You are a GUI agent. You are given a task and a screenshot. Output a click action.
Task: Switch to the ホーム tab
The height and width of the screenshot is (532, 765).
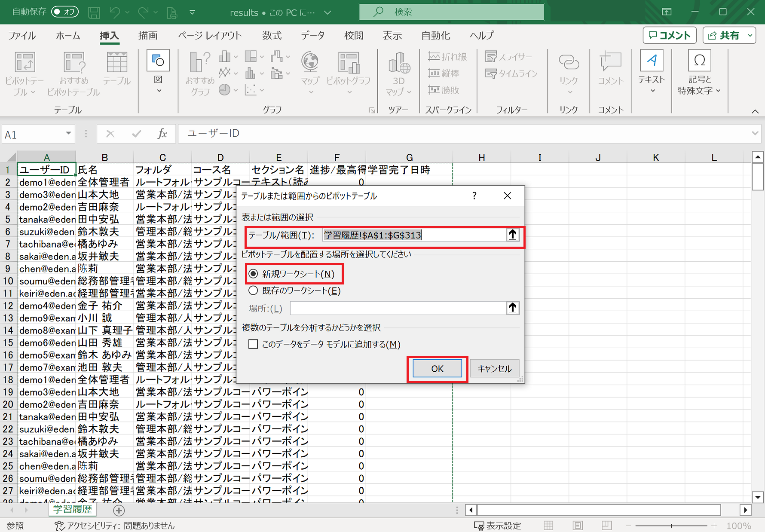point(68,36)
